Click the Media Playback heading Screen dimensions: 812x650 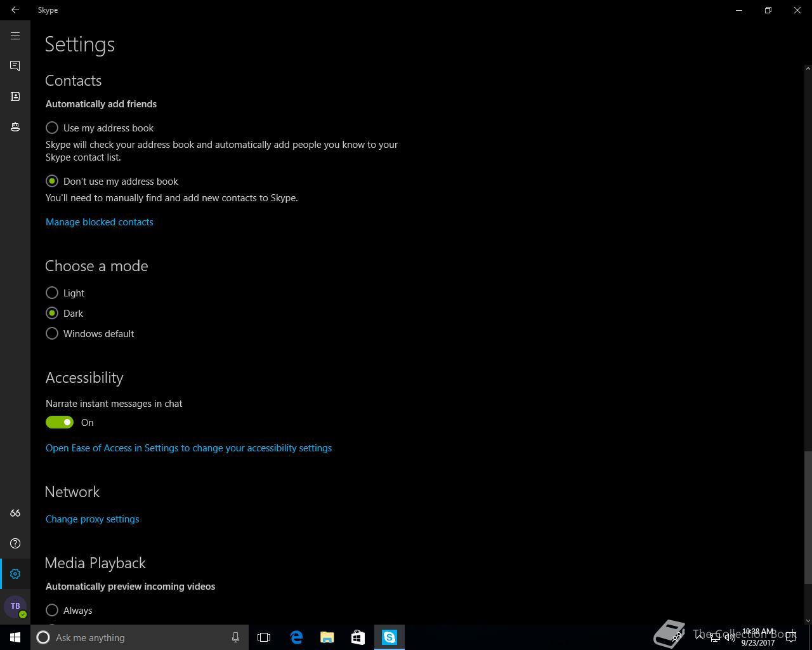95,563
